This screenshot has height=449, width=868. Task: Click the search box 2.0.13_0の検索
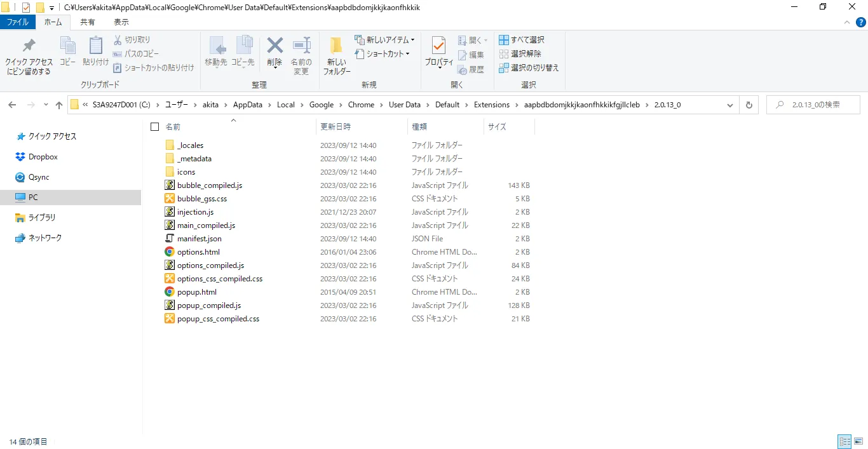(813, 105)
